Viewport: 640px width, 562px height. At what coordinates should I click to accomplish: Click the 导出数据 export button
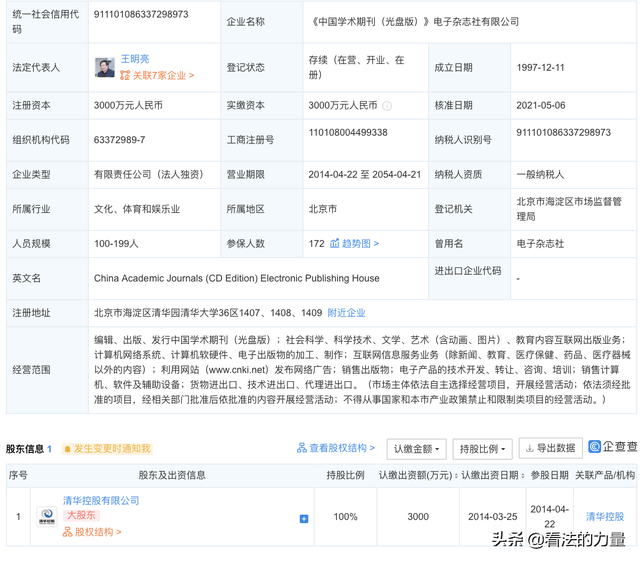pyautogui.click(x=551, y=448)
